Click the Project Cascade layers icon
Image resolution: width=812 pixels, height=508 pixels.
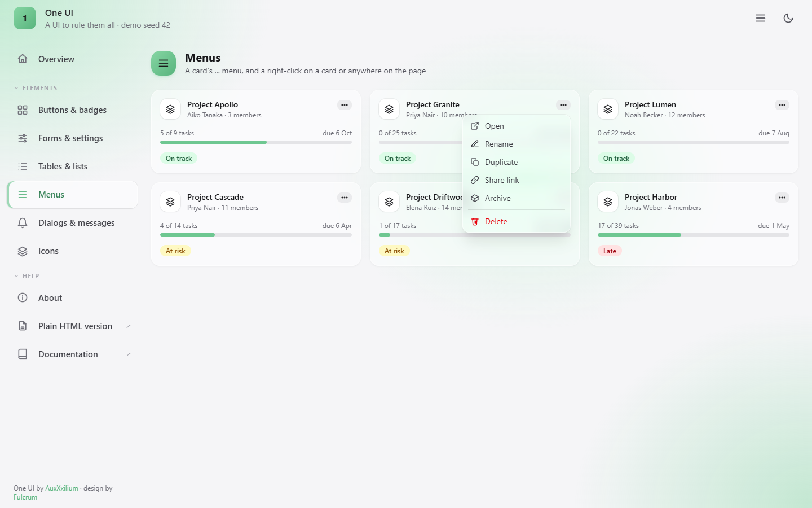pos(170,202)
